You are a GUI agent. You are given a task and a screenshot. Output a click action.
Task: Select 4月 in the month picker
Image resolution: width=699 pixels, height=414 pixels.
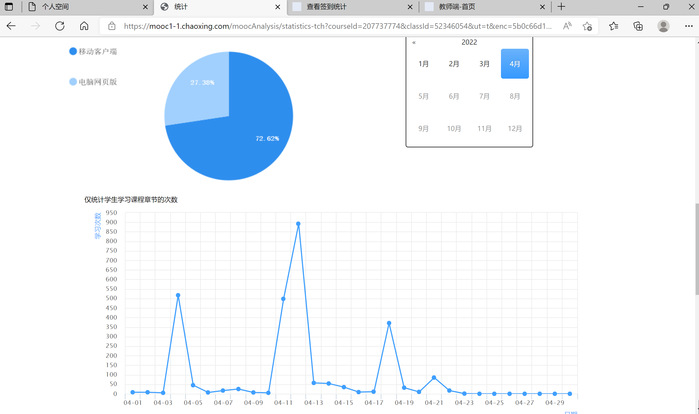pyautogui.click(x=514, y=64)
